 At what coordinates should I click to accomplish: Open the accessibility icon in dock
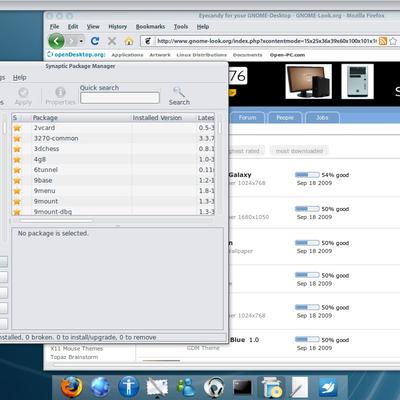pos(128,388)
